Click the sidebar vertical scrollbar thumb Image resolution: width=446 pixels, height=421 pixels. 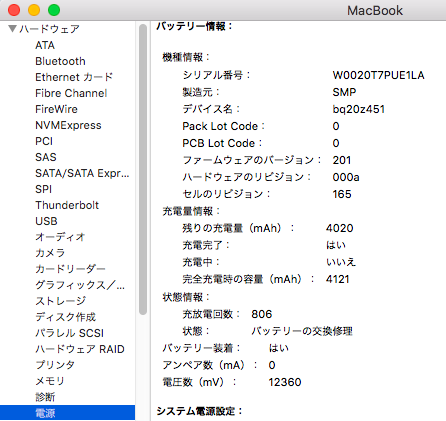143,170
